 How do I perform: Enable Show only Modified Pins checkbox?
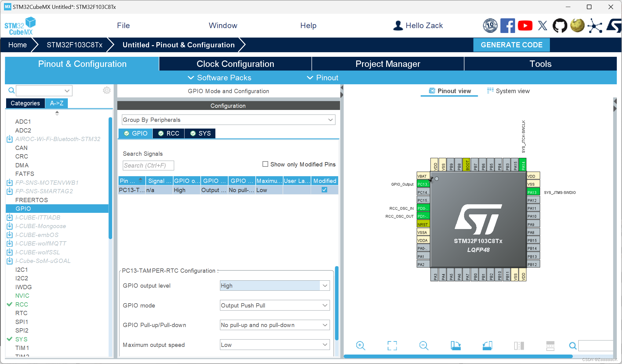pyautogui.click(x=265, y=164)
